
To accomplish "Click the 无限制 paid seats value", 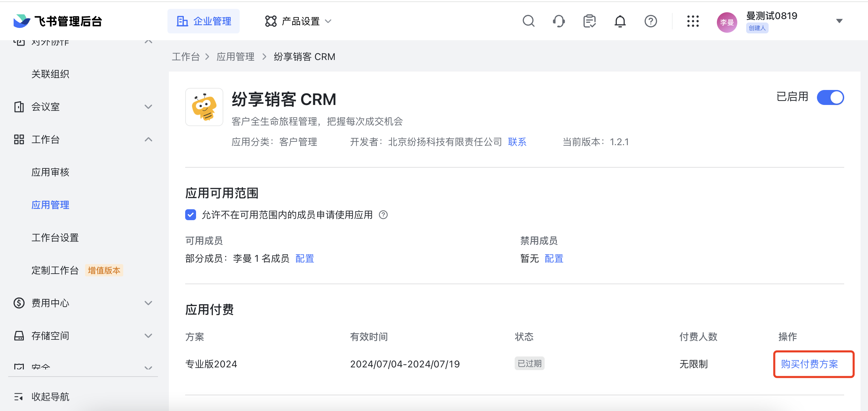I will pos(693,364).
